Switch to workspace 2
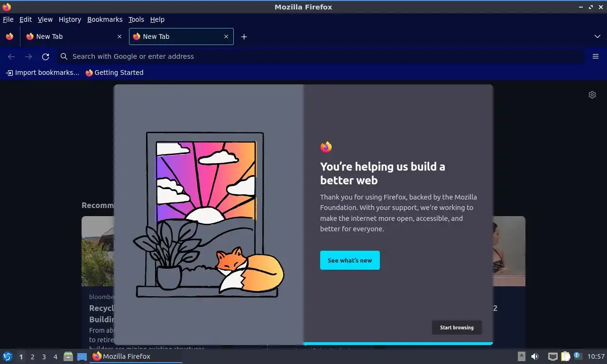The width and height of the screenshot is (607, 364). [x=32, y=357]
